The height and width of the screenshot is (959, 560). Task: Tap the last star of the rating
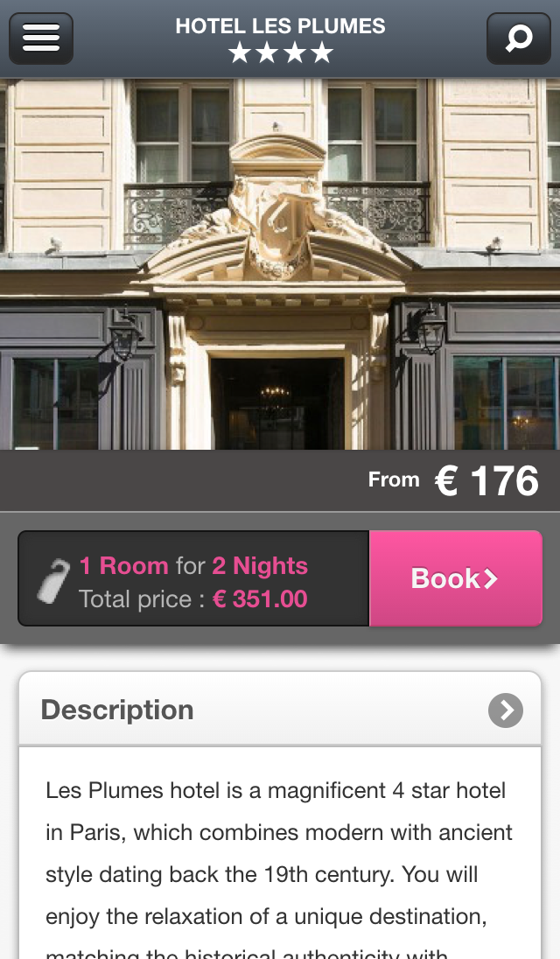point(322,53)
